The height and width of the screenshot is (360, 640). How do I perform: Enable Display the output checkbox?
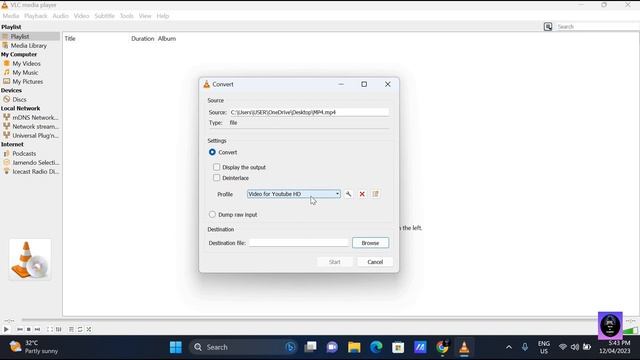tap(217, 167)
